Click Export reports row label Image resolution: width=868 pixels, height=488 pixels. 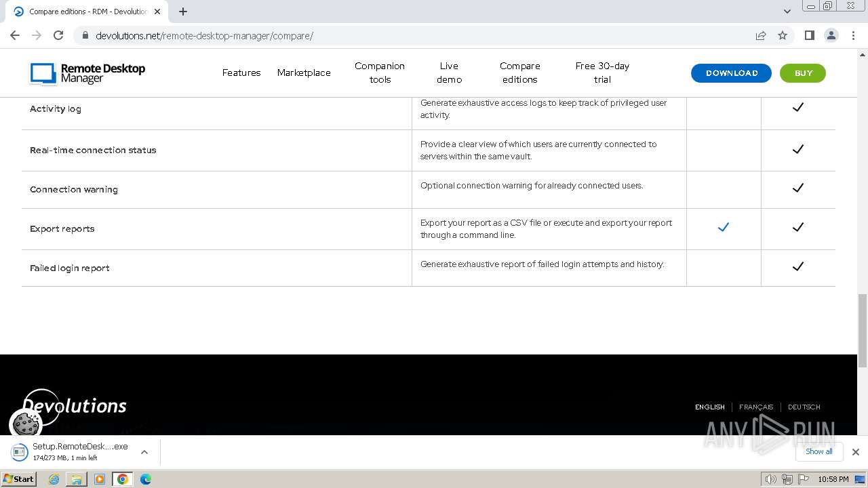[x=62, y=229]
